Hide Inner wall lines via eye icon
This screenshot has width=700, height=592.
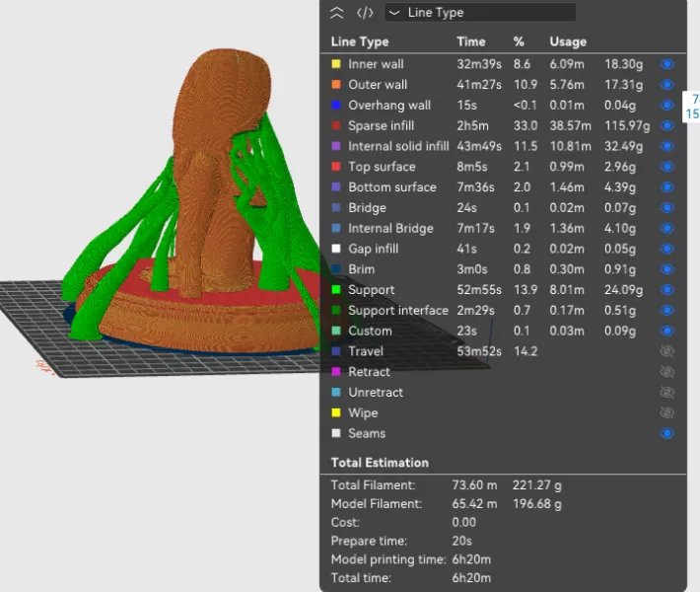[667, 64]
